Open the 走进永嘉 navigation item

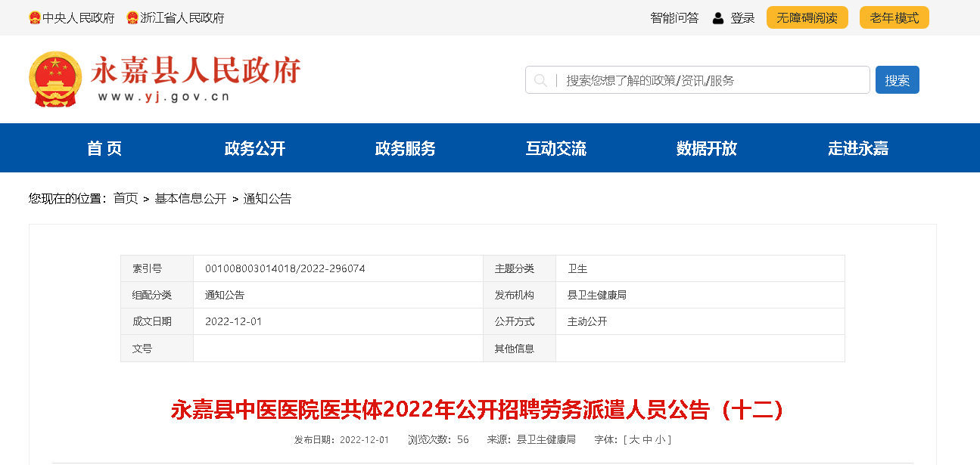click(857, 148)
